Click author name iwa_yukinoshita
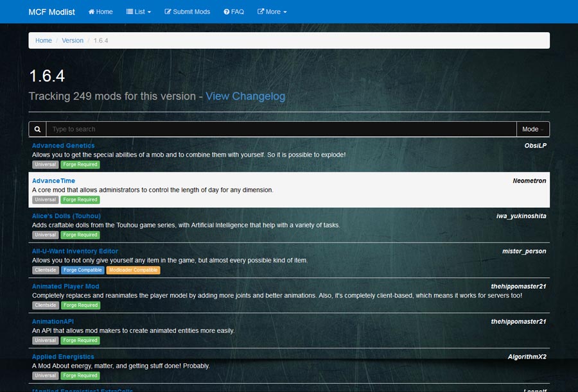Screen dimensions: 578x392 tap(521, 216)
